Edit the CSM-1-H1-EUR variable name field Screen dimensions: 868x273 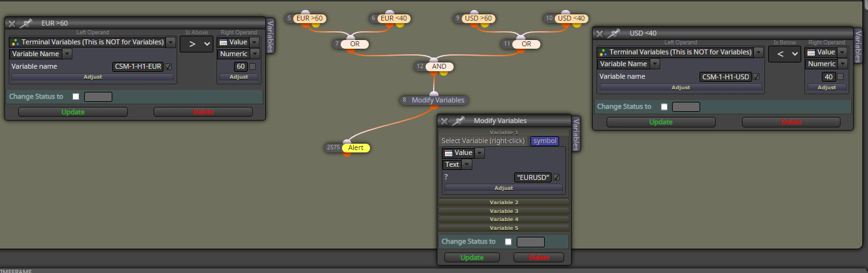tap(138, 66)
